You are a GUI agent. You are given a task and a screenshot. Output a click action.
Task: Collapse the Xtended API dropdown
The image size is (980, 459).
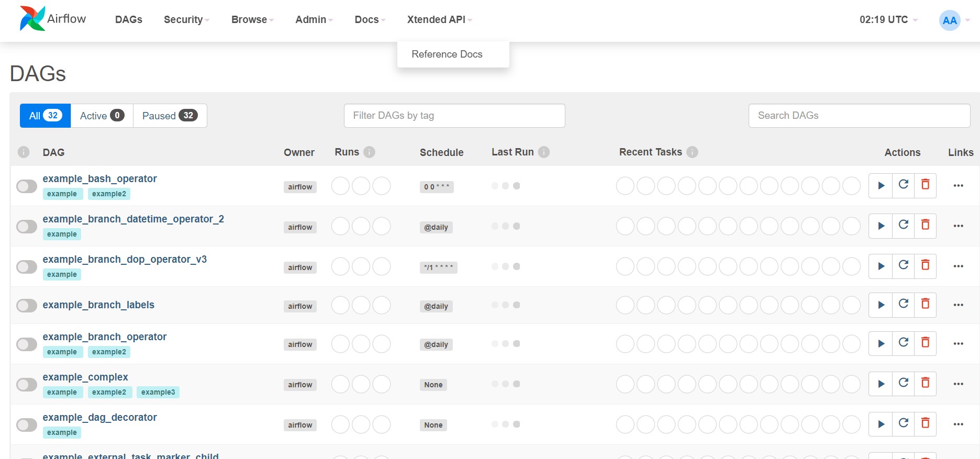(x=439, y=19)
